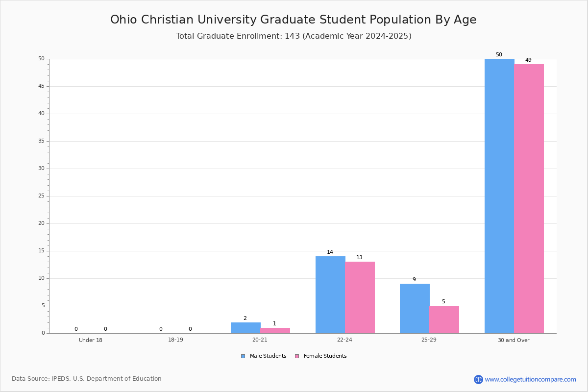This screenshot has height=392, width=588.
Task: Click the Total Graduate Enrollment subtitle
Action: point(294,36)
